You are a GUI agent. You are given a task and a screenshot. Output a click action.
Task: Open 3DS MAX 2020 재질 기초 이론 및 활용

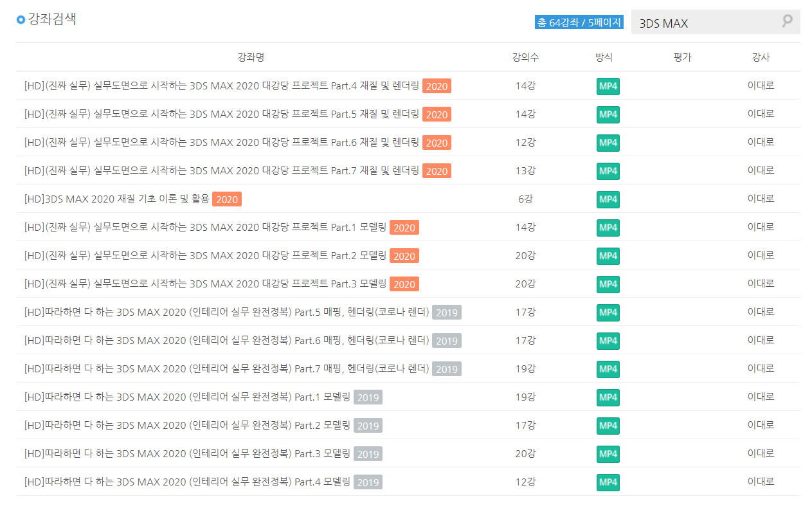point(116,199)
